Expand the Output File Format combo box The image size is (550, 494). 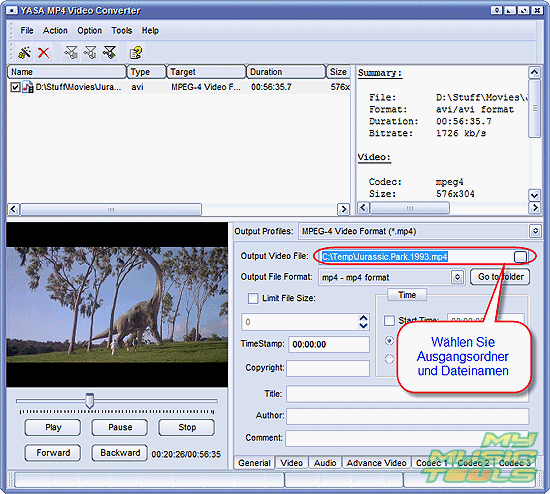click(457, 277)
